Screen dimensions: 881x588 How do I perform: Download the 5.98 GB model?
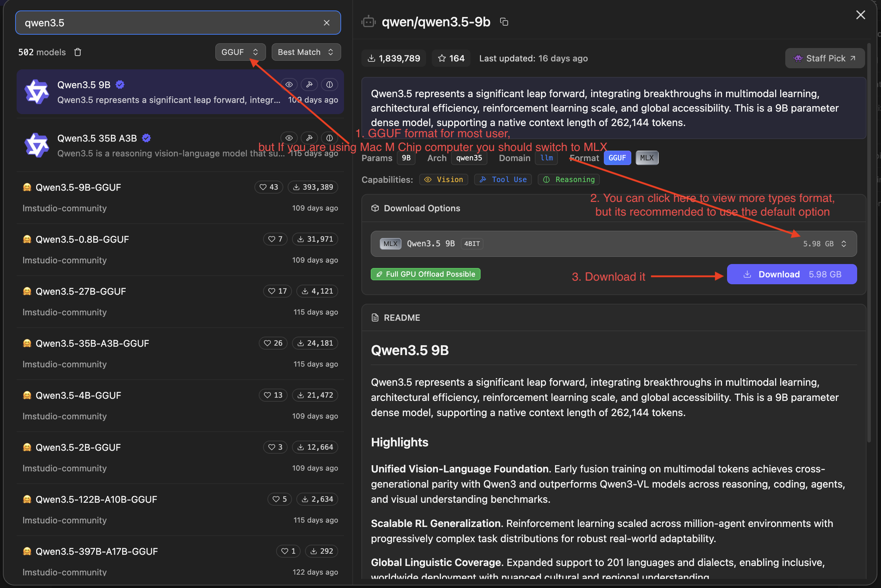pos(792,274)
